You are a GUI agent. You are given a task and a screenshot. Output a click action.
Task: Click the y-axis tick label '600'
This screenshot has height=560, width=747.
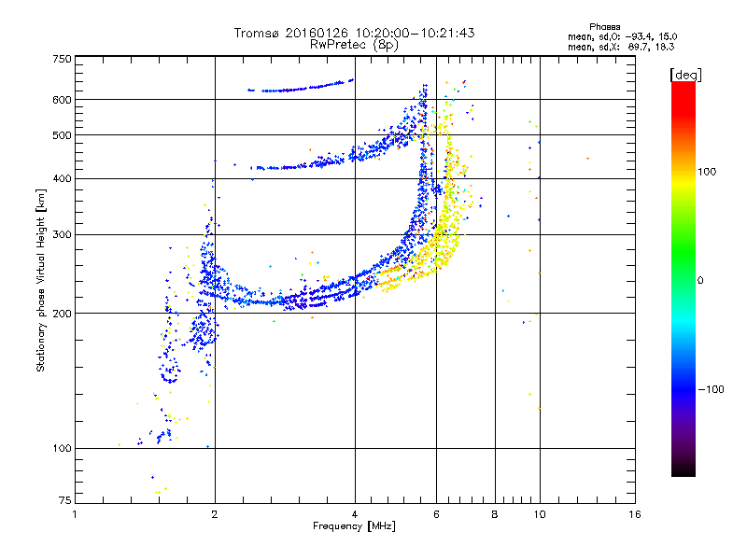63,100
